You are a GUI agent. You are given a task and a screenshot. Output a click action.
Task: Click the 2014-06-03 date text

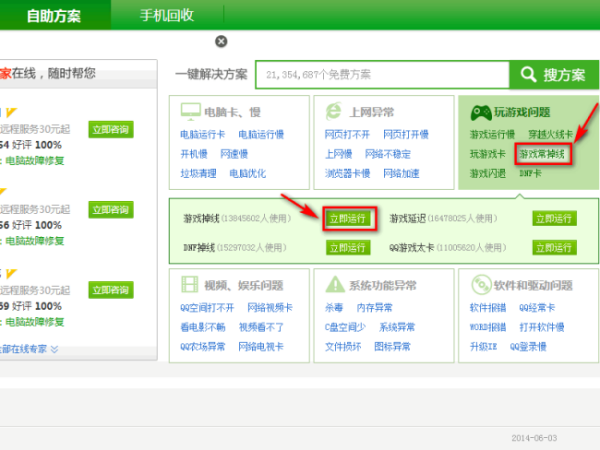click(x=534, y=438)
